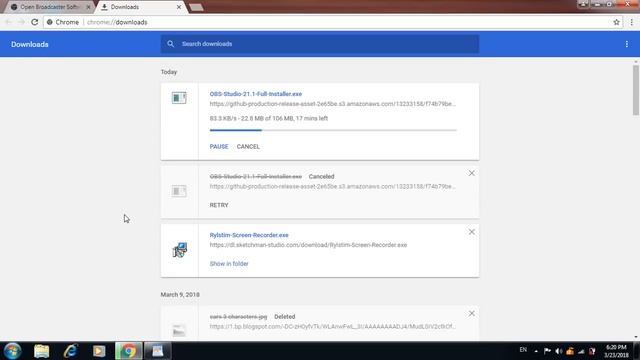640x360 pixels.
Task: Close the Open Broadcaster Software tab
Action: tap(88, 7)
